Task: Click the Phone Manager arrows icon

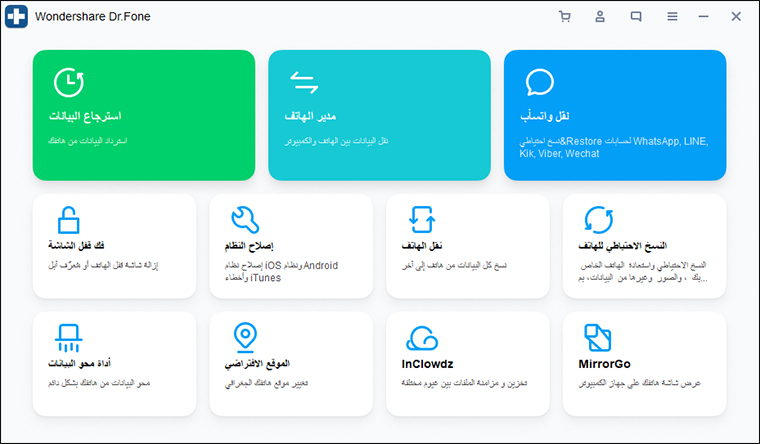Action: click(304, 82)
